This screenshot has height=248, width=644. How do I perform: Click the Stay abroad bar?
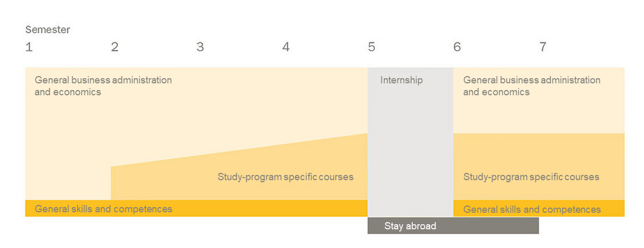click(x=453, y=226)
